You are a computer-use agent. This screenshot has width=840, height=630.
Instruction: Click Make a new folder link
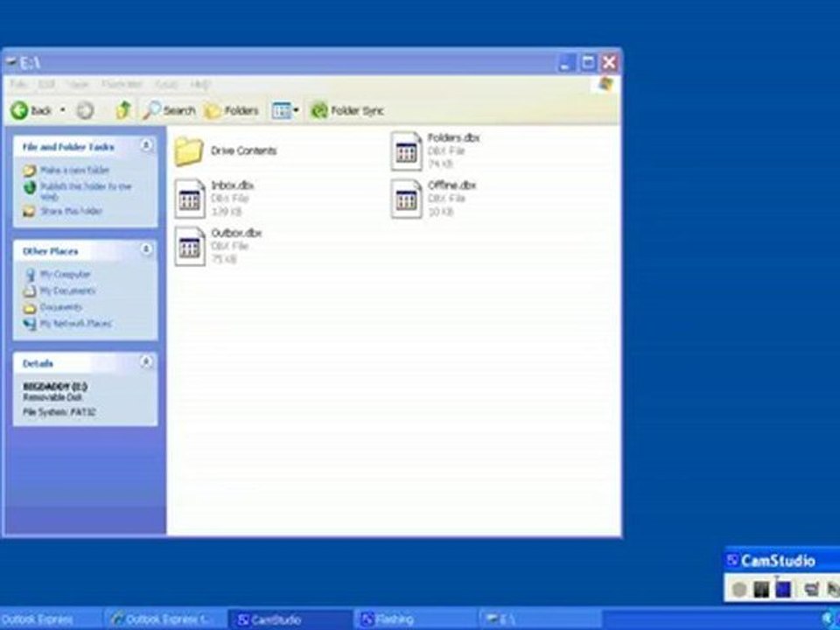pos(75,170)
